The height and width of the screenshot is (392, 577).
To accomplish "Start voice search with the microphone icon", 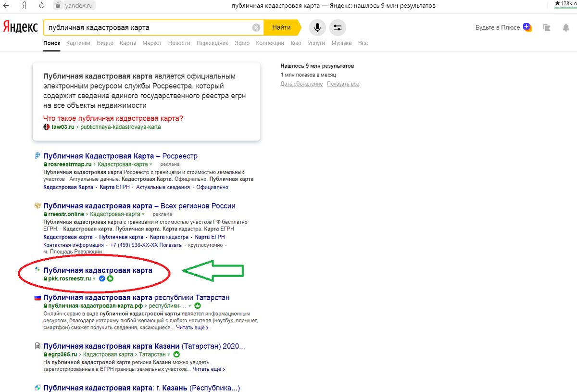I will tap(317, 27).
